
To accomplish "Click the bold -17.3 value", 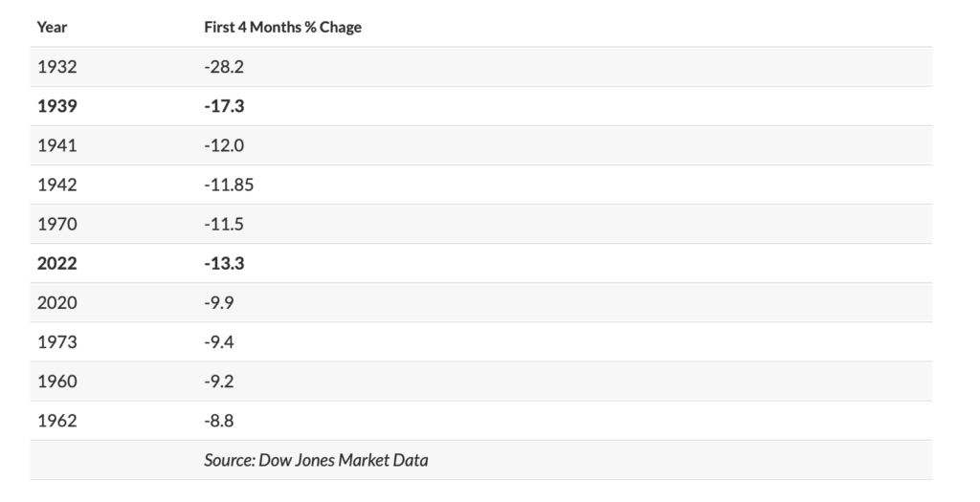I will click(225, 106).
